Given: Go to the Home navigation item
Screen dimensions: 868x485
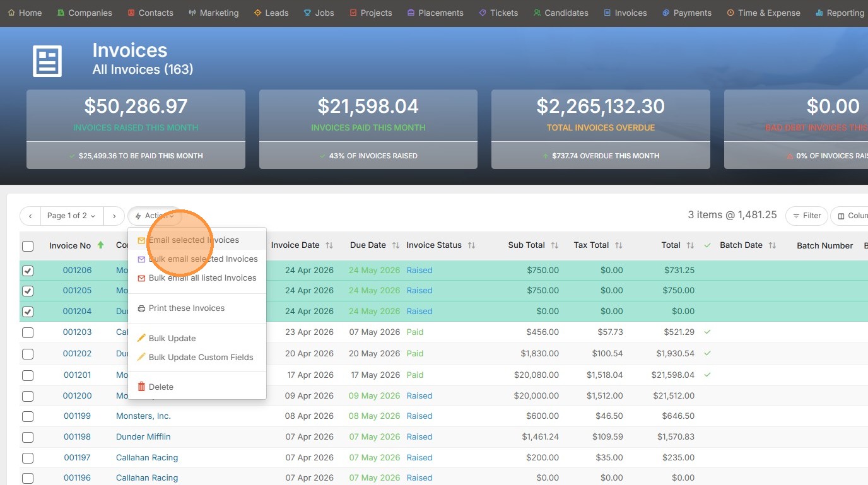Looking at the screenshot, I should (25, 13).
